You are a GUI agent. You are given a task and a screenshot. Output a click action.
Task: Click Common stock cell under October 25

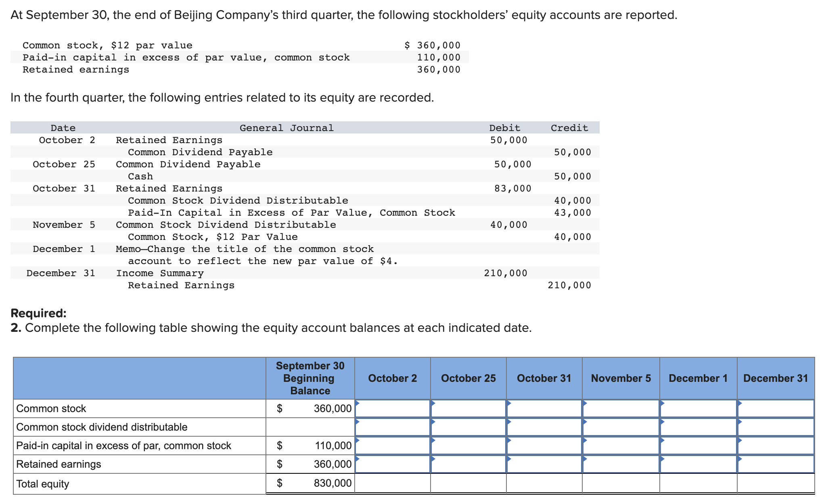point(468,408)
